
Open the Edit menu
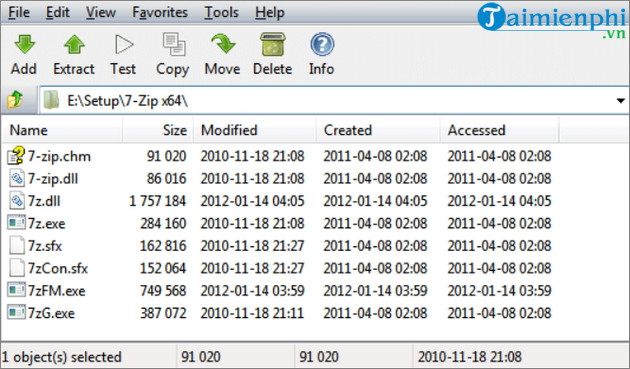[57, 12]
